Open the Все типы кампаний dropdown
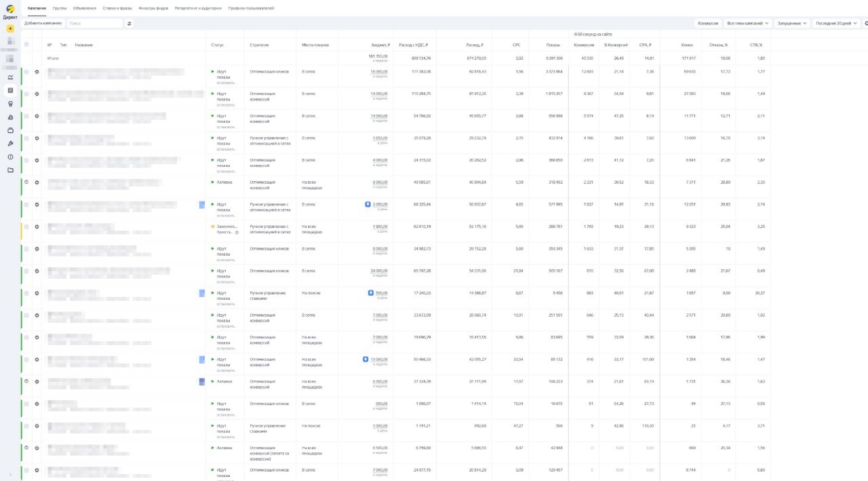Image resolution: width=868 pixels, height=481 pixels. 747,23
